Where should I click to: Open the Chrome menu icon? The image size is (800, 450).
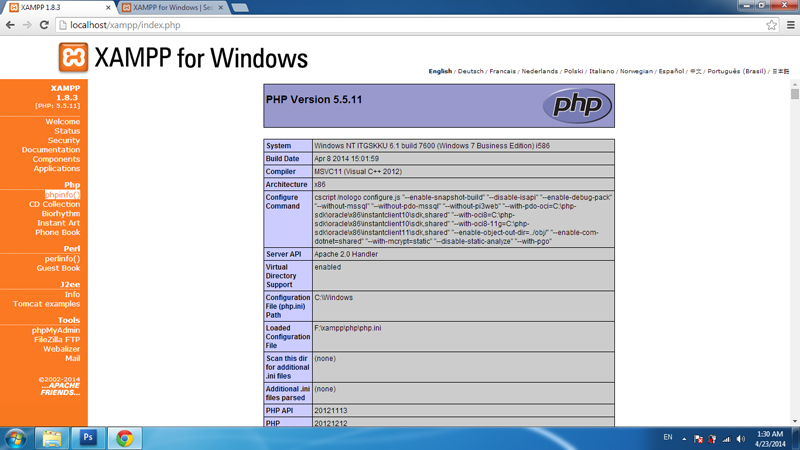(790, 25)
